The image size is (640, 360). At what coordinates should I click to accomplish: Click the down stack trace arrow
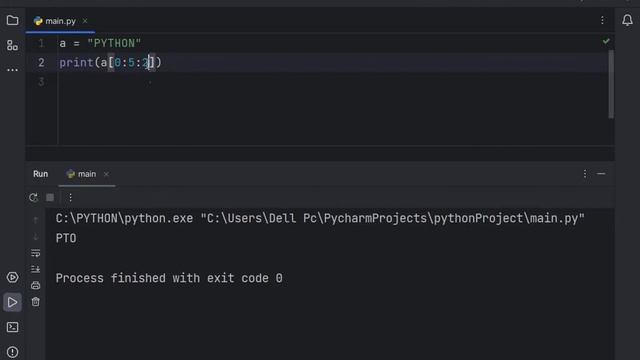click(x=36, y=237)
